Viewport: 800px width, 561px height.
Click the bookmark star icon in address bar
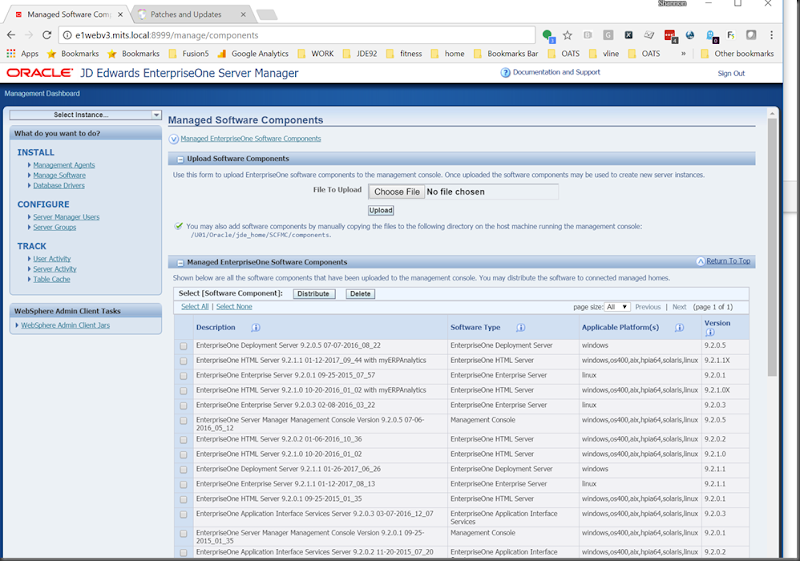click(567, 35)
